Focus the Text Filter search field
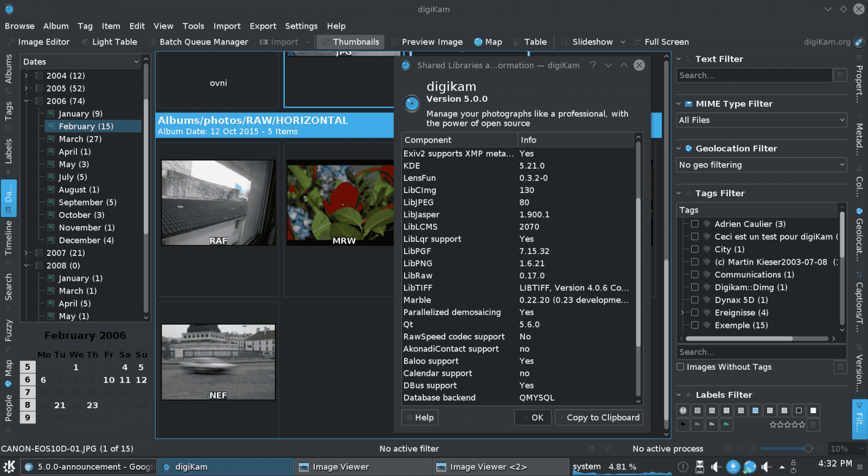868x476 pixels. [x=754, y=75]
